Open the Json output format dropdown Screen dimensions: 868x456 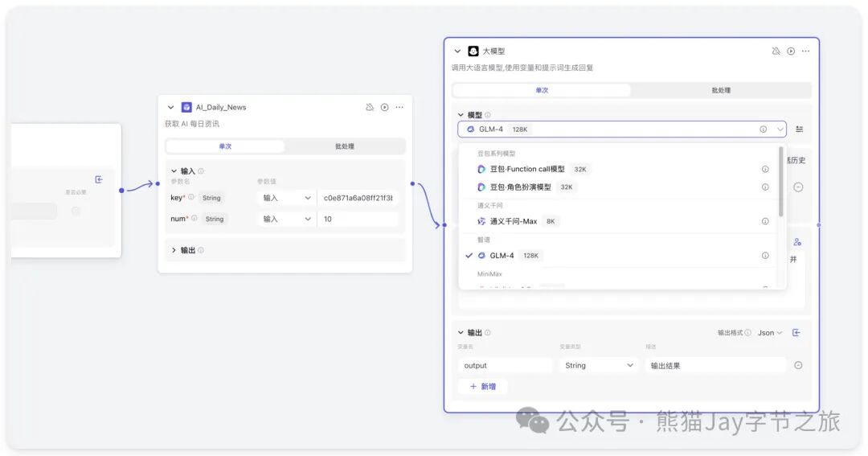coord(770,333)
